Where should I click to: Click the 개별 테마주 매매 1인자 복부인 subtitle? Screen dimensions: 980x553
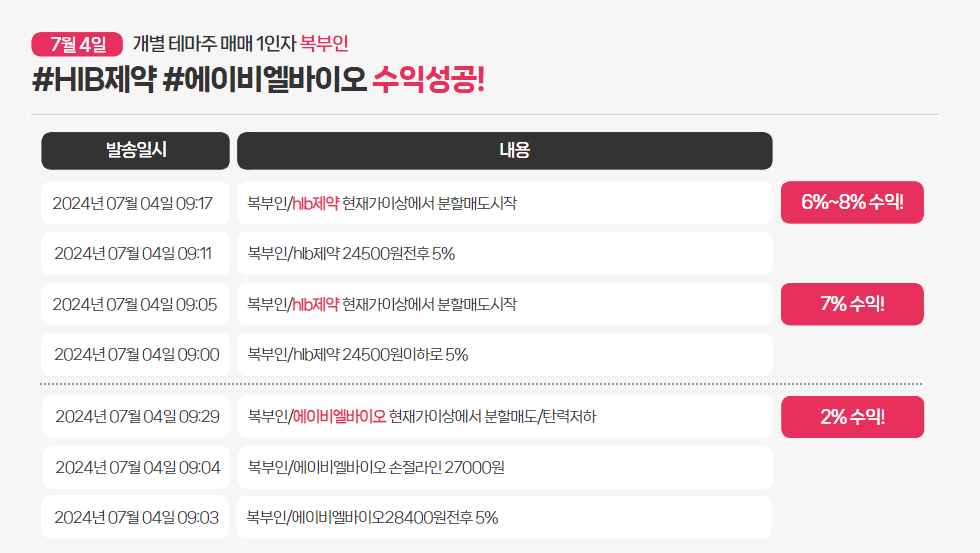click(x=241, y=44)
